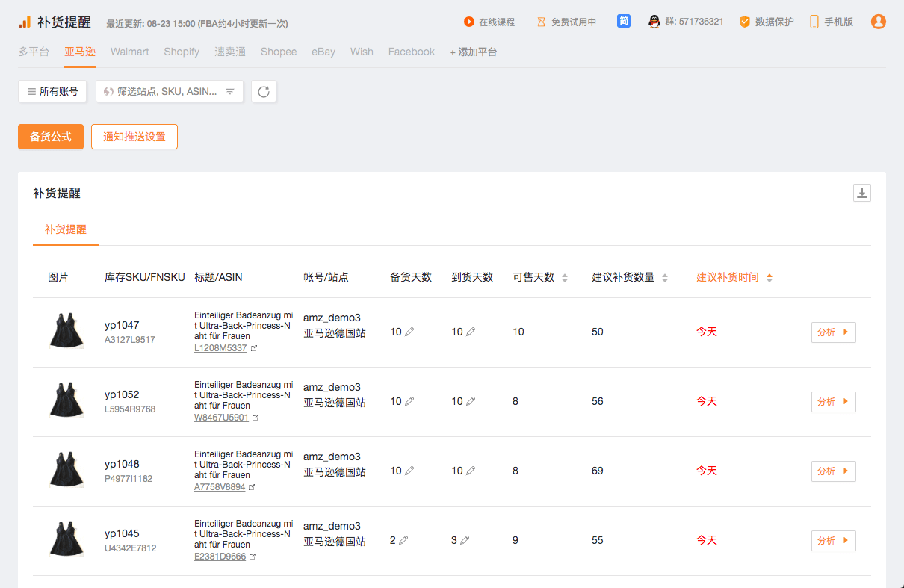Select the Shopee platform tab
Screen dimensions: 904x588
(x=278, y=52)
